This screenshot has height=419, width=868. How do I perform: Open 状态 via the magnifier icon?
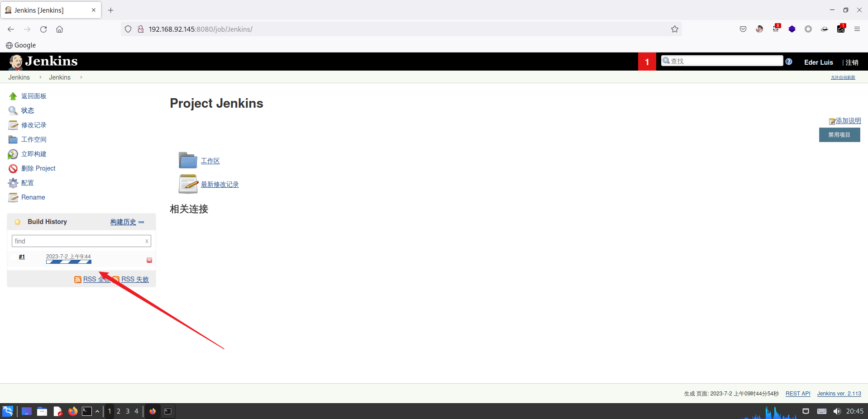13,110
